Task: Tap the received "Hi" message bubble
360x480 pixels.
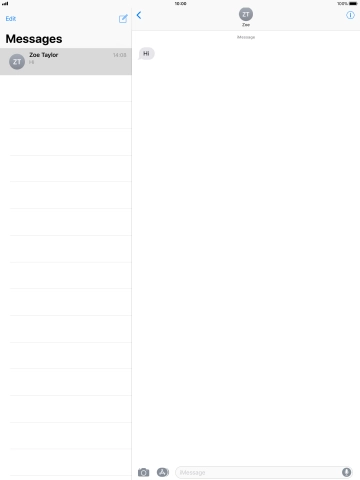Action: pos(146,54)
